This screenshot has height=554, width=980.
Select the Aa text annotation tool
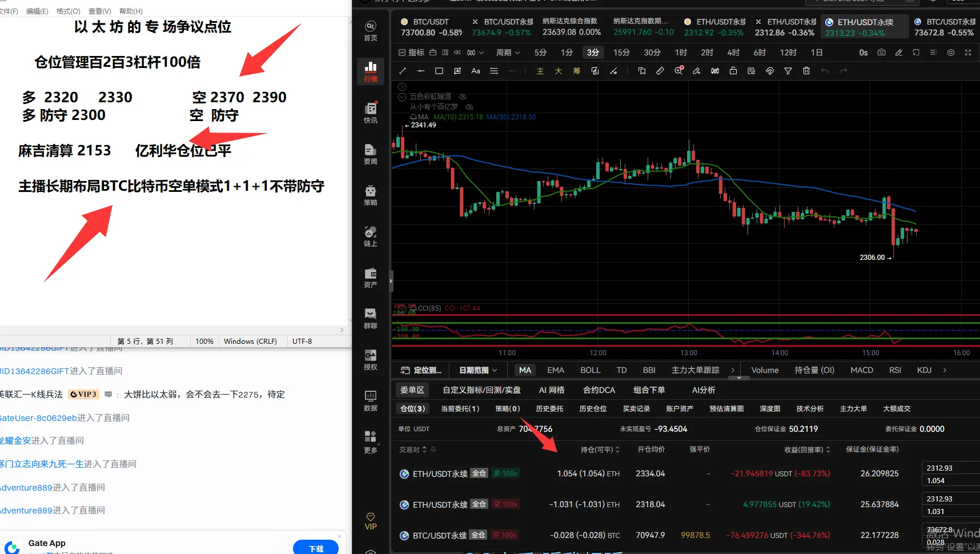pos(476,71)
